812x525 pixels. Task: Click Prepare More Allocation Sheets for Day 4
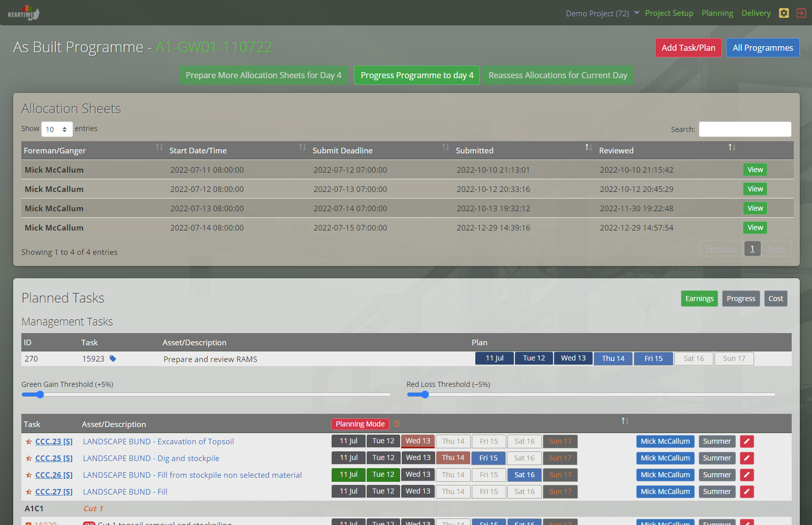coord(264,75)
